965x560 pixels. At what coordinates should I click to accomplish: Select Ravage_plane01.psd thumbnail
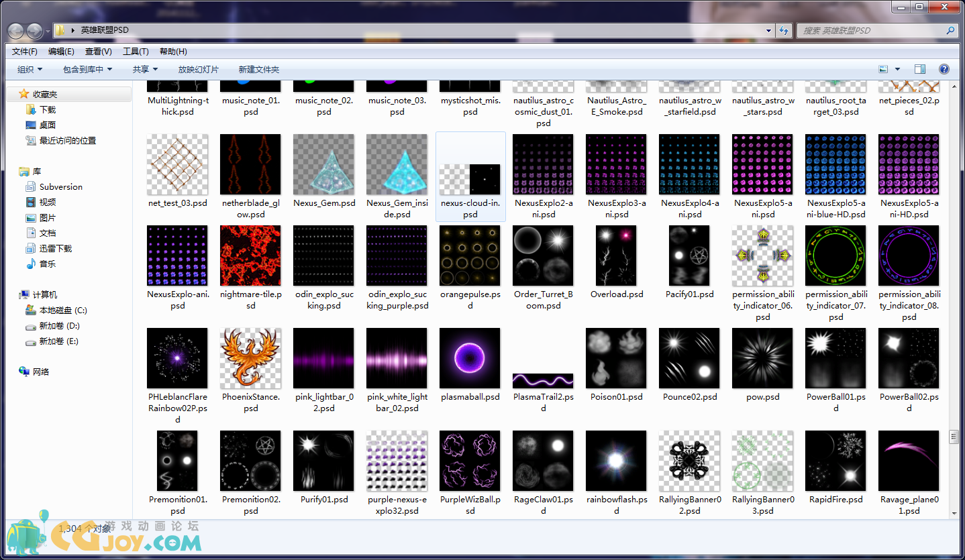(x=909, y=461)
